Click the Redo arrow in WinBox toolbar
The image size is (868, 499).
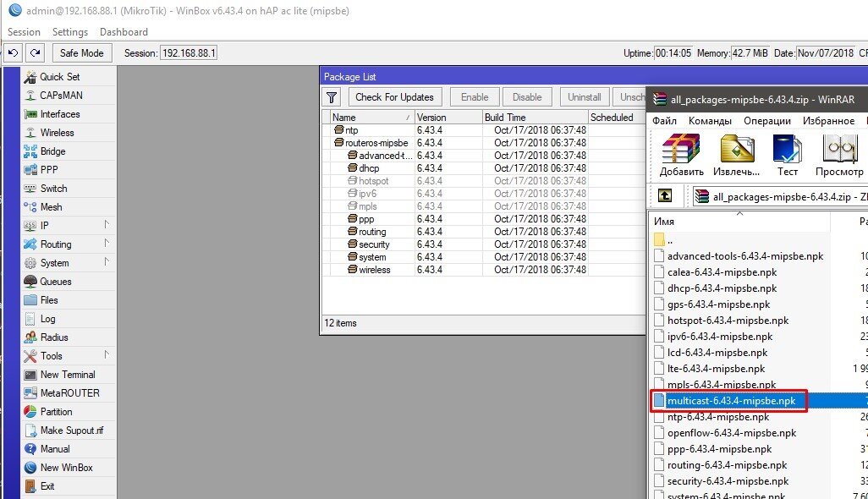35,53
